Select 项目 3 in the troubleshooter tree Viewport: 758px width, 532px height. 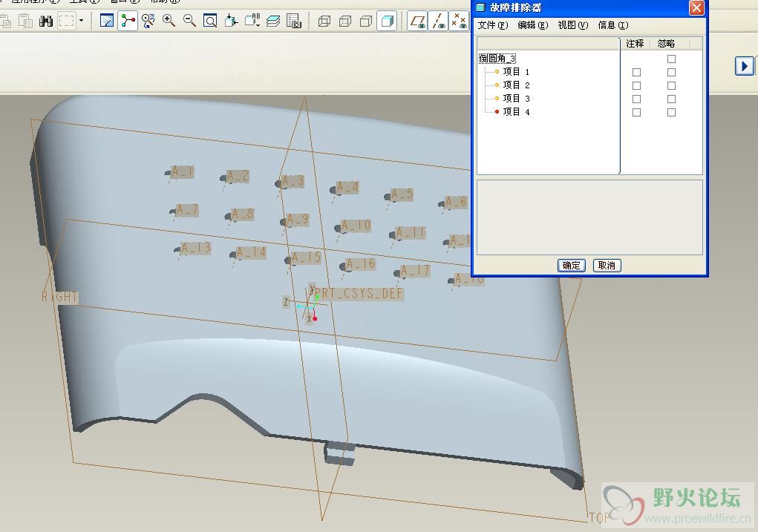point(516,99)
